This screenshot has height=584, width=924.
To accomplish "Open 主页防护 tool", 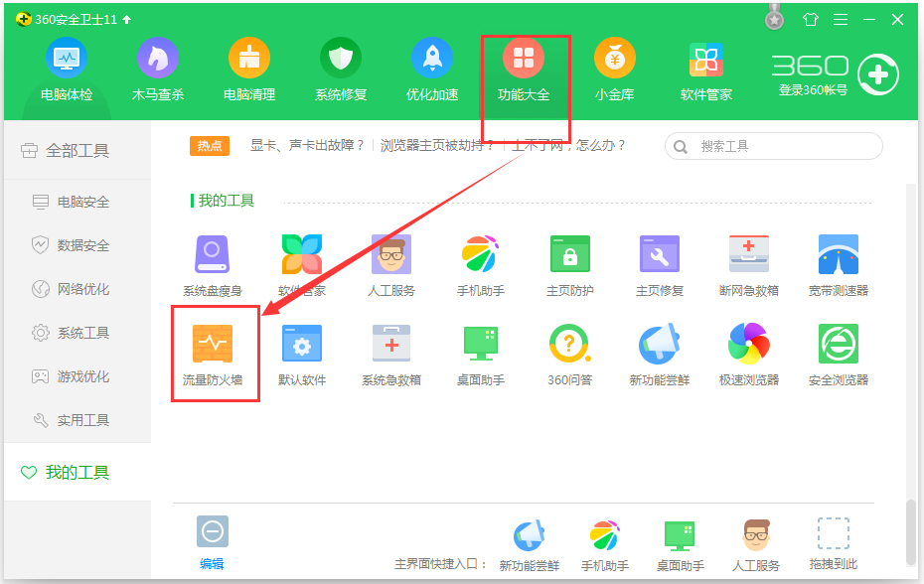I will tap(569, 263).
